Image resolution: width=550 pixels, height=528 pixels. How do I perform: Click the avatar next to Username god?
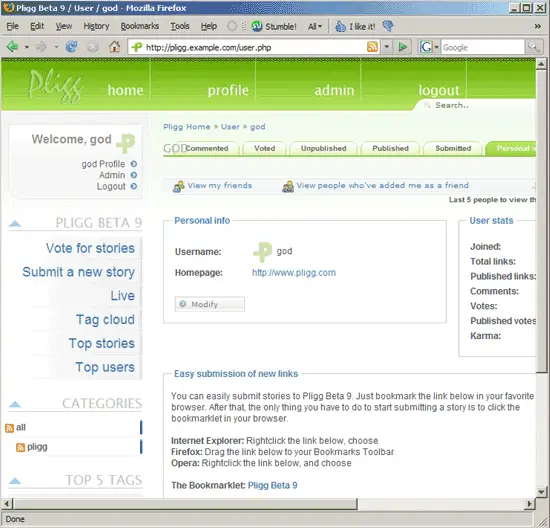tap(263, 252)
